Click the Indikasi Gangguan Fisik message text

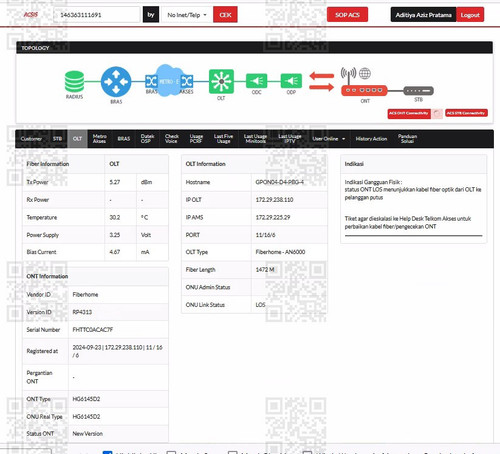point(413,190)
